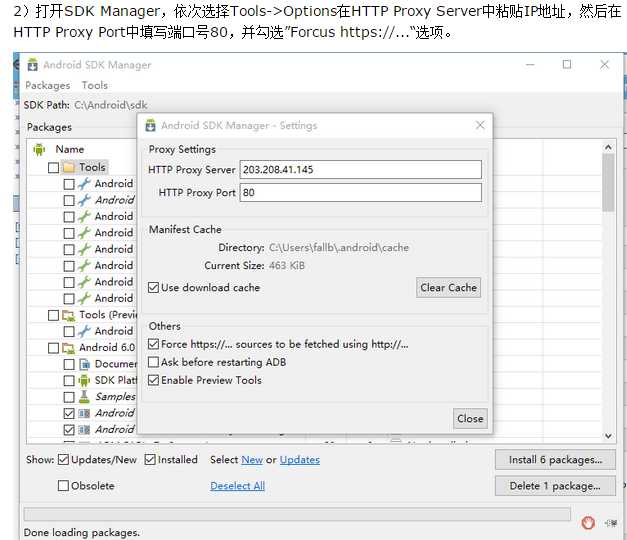Click scroll down arrow of packages list

[608, 436]
